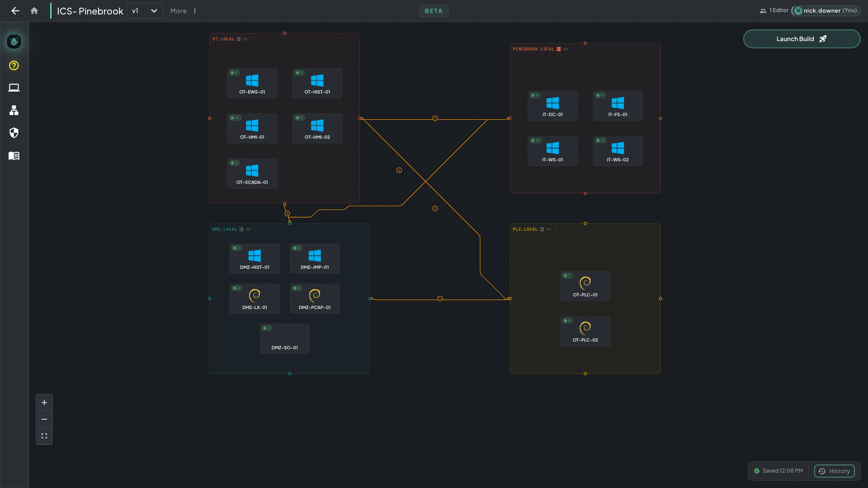Viewport: 868px width, 488px height.
Task: Click the server icon beside PLC.LOCAL
Action: tap(542, 230)
